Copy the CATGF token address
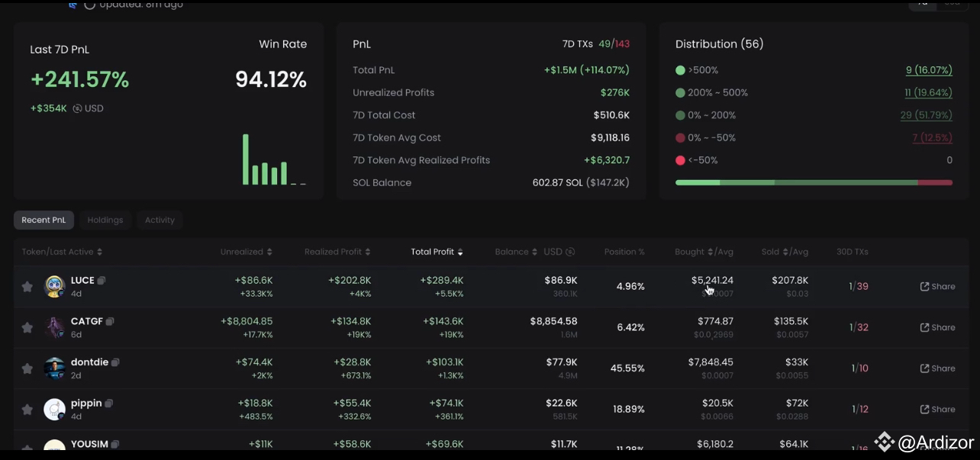Viewport: 980px width, 460px height. click(111, 320)
